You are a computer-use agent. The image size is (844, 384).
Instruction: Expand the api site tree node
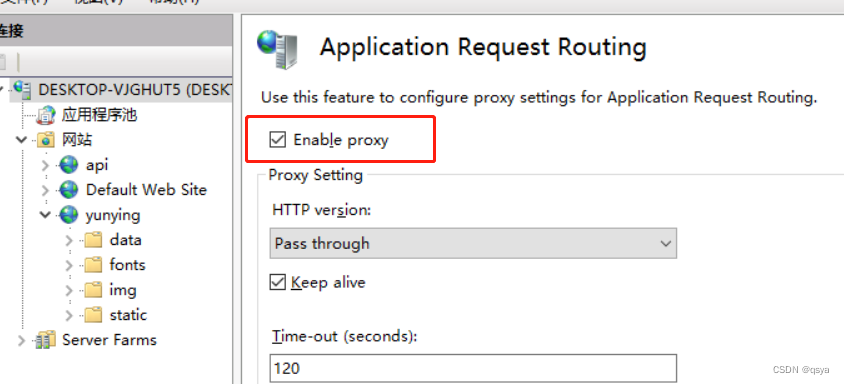click(x=45, y=165)
